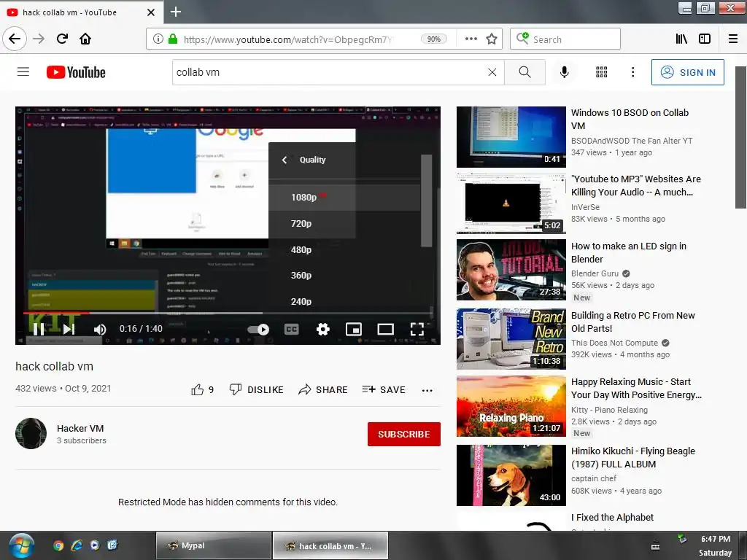
Task: Open the YouTube apps grid
Action: [602, 72]
